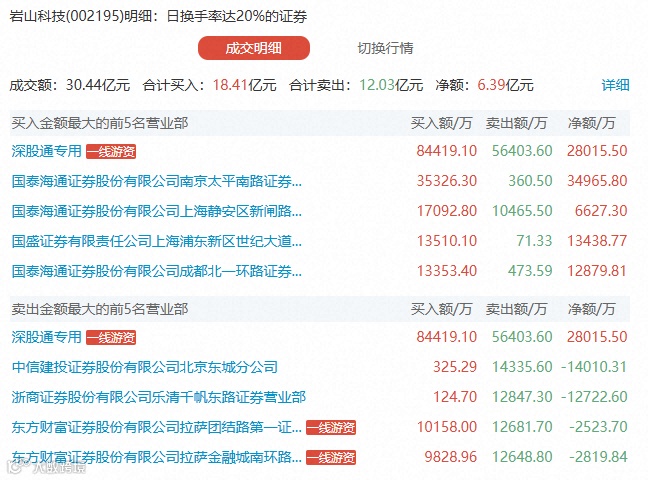Open the 详细 link
The image size is (648, 480).
(615, 85)
